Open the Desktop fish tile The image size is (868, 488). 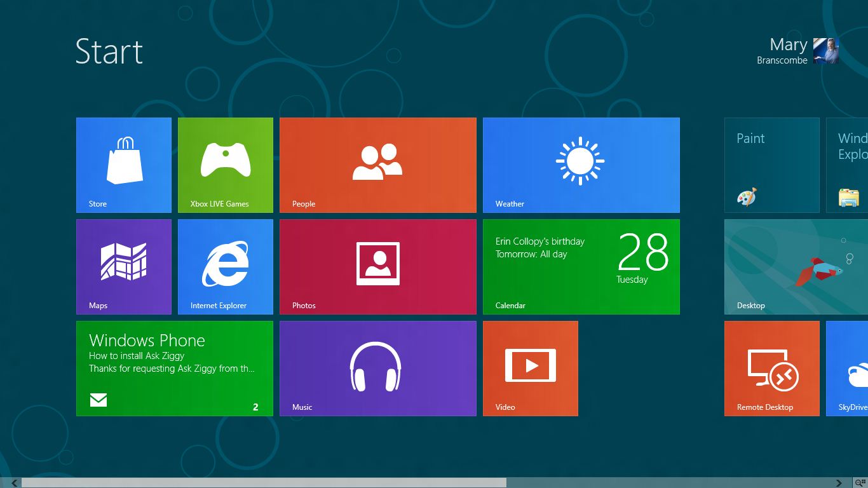pyautogui.click(x=796, y=267)
